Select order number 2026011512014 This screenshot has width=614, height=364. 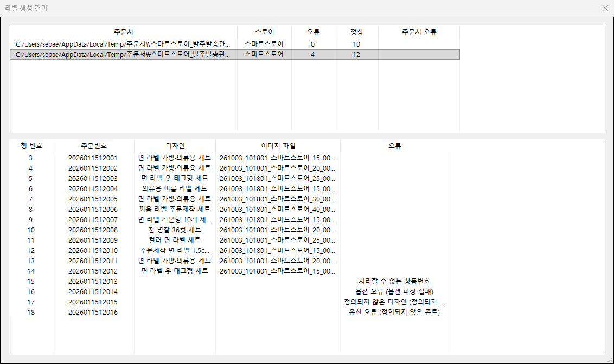(93, 291)
